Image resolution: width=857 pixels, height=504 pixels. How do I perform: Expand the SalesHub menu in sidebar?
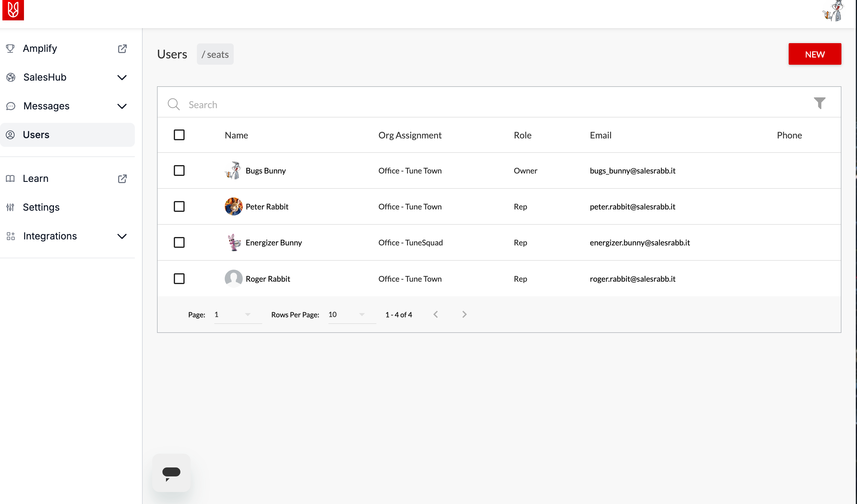tap(122, 77)
